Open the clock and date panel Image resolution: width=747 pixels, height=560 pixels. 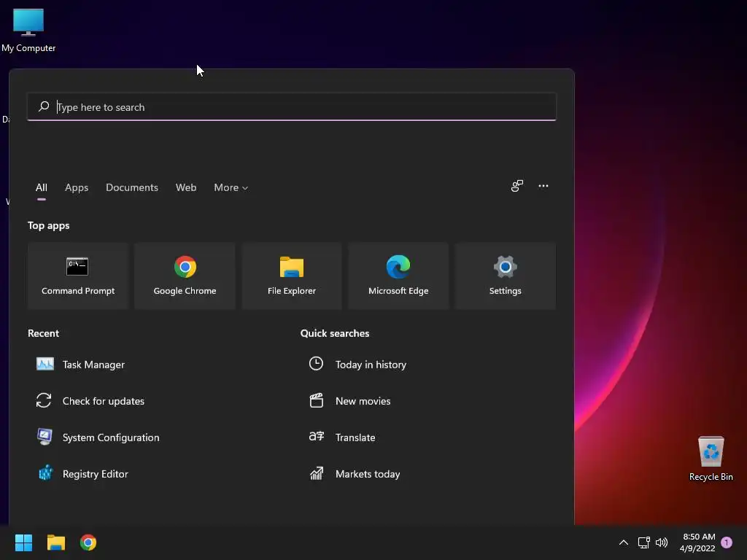tap(697, 542)
